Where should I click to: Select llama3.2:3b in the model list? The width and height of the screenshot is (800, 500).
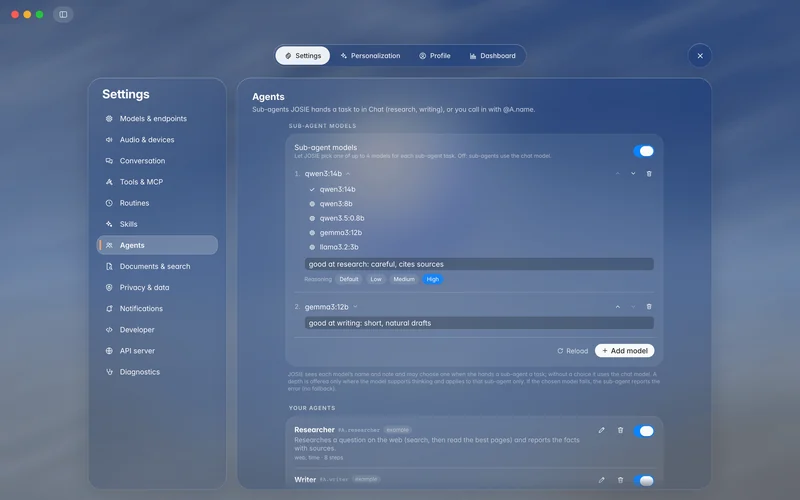coord(334,247)
